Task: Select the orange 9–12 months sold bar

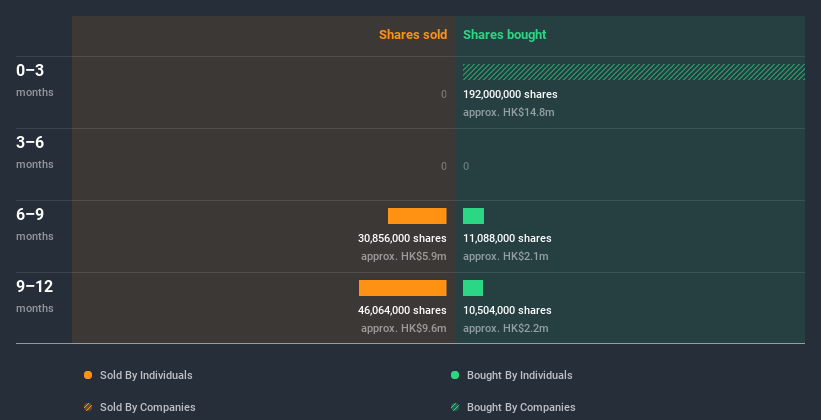Action: point(403,288)
